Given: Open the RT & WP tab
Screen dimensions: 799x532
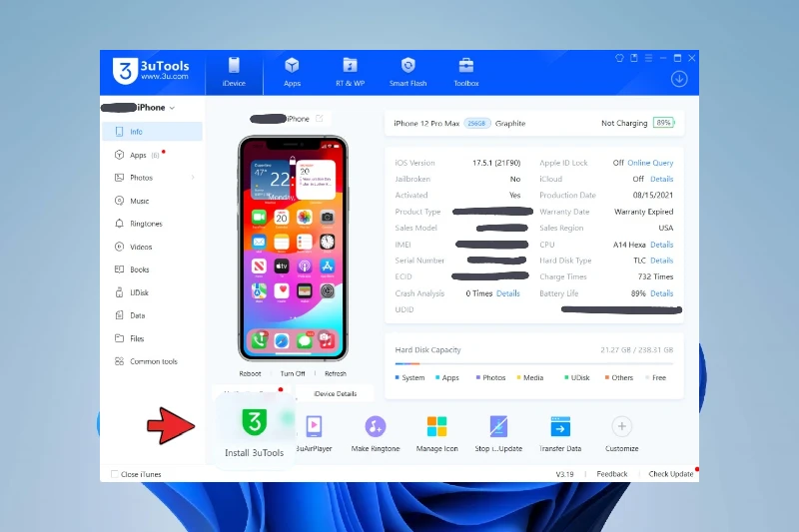Looking at the screenshot, I should point(351,72).
